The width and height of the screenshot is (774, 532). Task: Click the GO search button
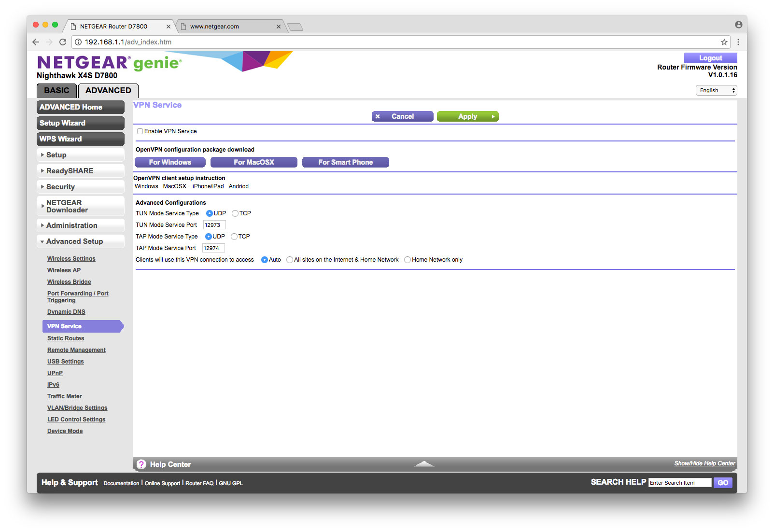[x=723, y=483]
